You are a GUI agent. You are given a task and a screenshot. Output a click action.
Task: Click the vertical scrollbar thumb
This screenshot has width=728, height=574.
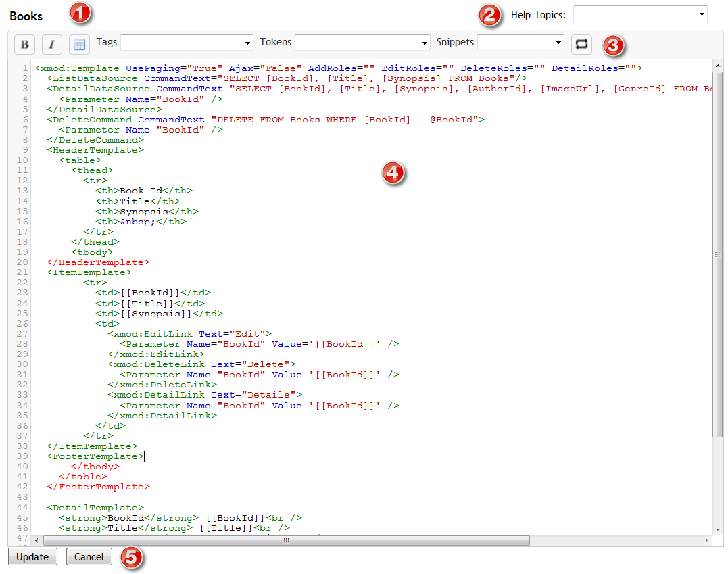718,254
